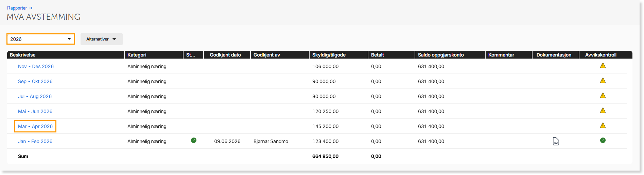Open PDF documentation for Jan - Feb 2026
This screenshot has width=644, height=175.
point(556,141)
